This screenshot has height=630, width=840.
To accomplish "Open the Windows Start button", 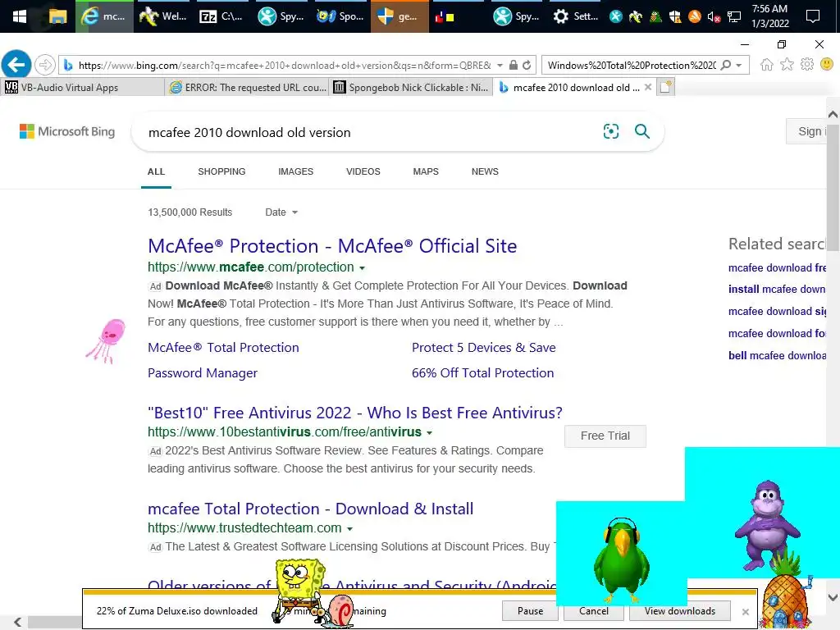I will click(20, 16).
